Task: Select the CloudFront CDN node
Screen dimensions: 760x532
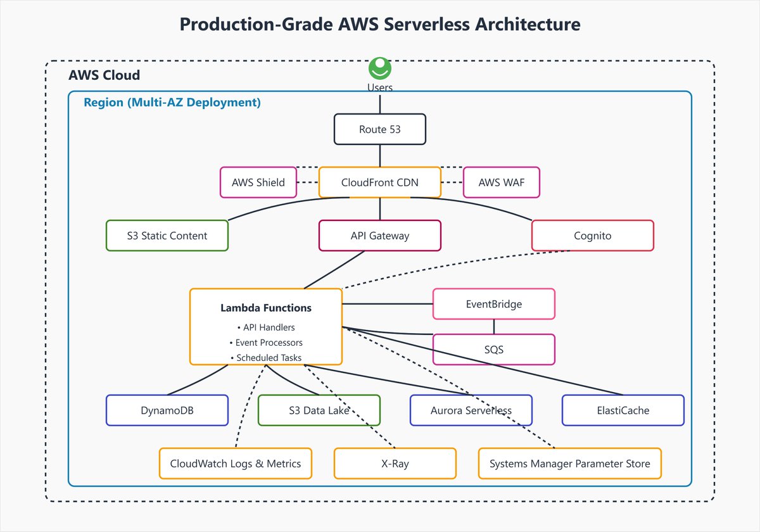Action: 380,182
